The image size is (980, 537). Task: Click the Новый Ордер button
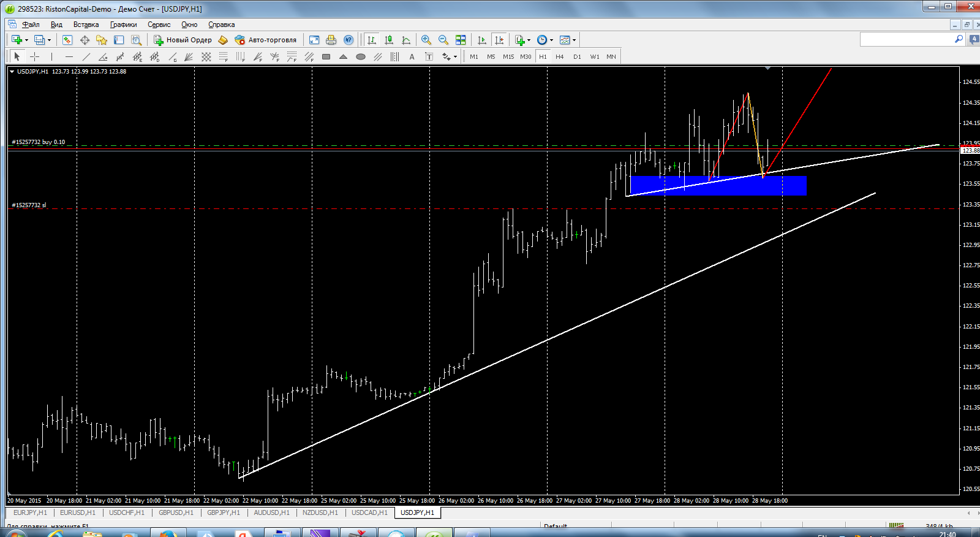(183, 40)
